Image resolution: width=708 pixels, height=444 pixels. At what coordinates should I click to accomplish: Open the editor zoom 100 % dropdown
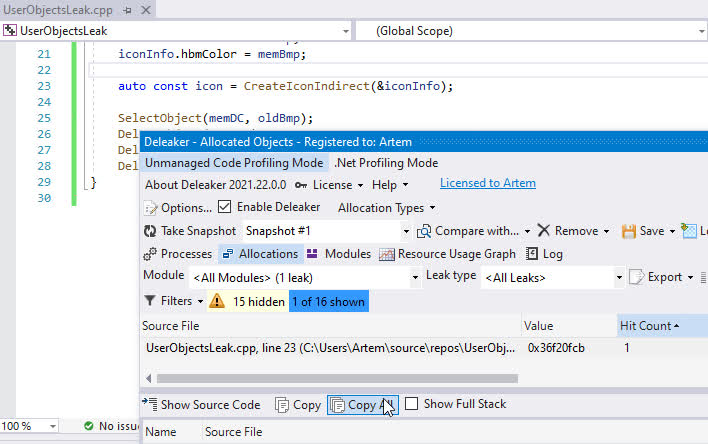click(53, 426)
